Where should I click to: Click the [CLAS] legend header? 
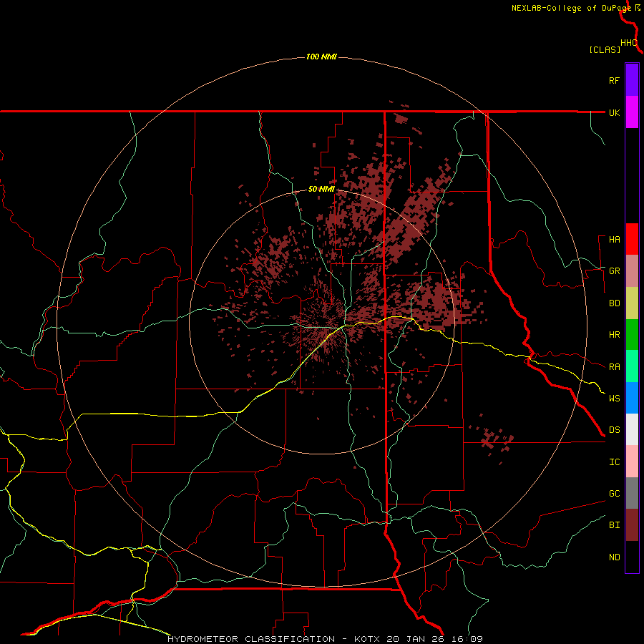point(605,49)
